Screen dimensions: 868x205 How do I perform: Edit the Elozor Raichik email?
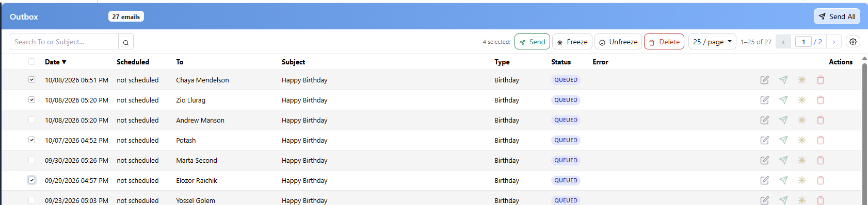[765, 180]
